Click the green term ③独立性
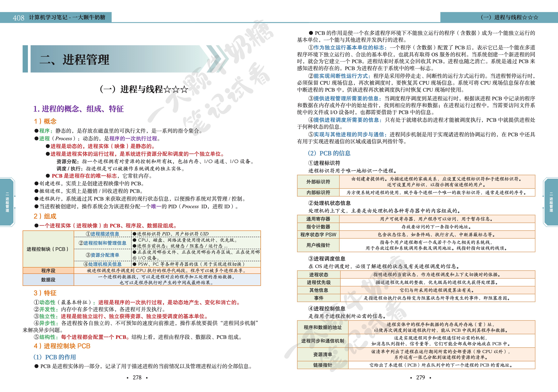Screen dimensions: 558x392 point(44,316)
